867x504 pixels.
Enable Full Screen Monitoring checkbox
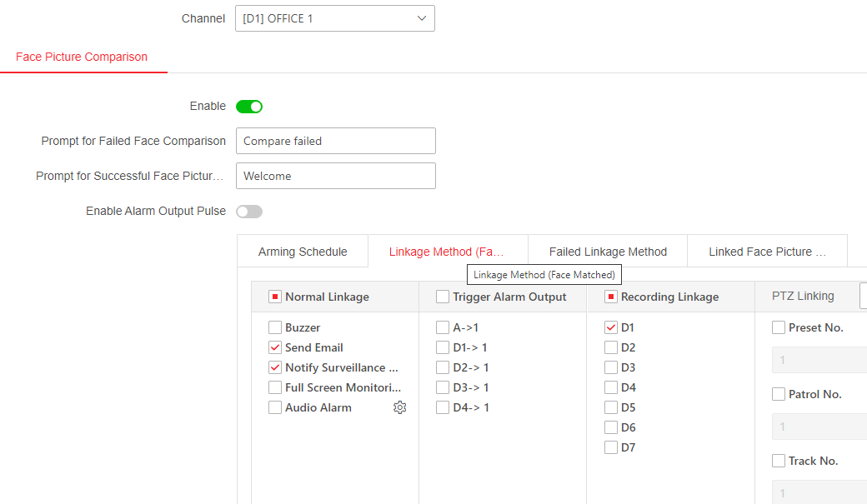275,387
